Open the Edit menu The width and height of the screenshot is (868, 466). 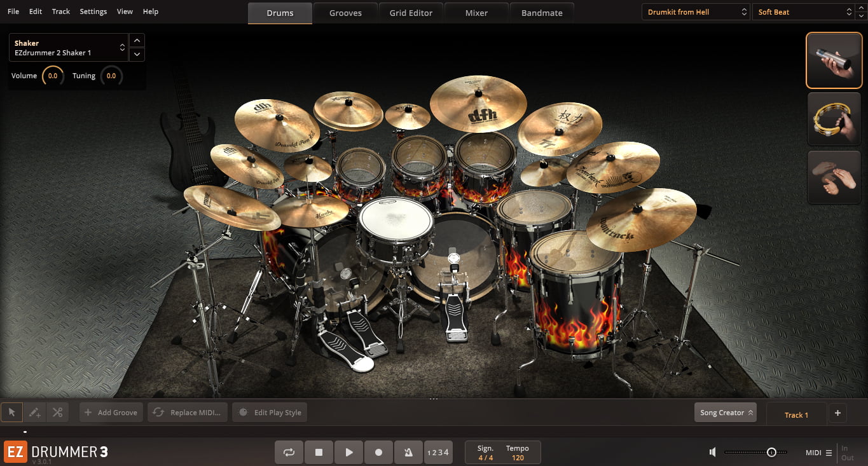(36, 11)
